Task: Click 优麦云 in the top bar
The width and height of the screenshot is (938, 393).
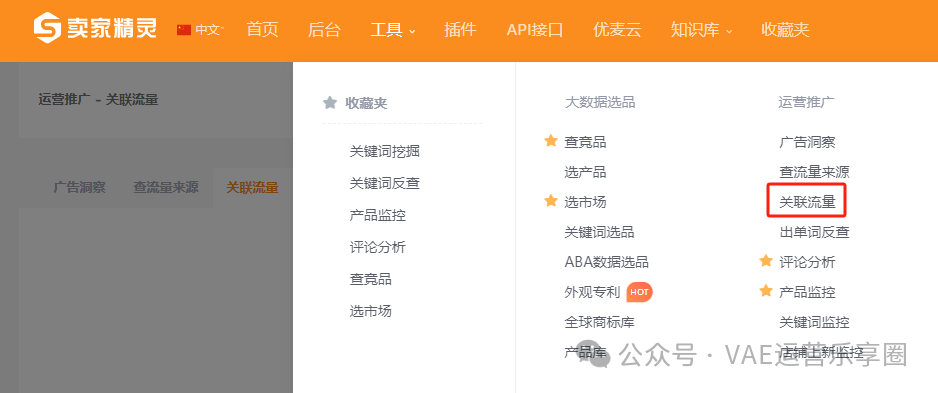Action: point(617,29)
